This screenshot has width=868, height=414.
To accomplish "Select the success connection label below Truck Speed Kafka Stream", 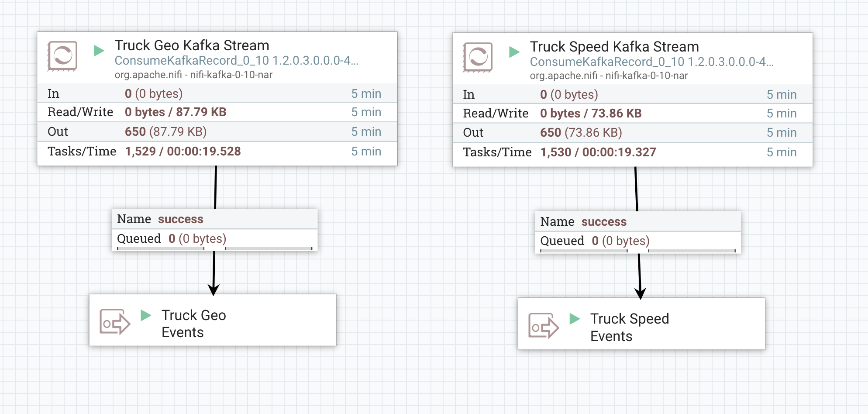I will click(603, 221).
